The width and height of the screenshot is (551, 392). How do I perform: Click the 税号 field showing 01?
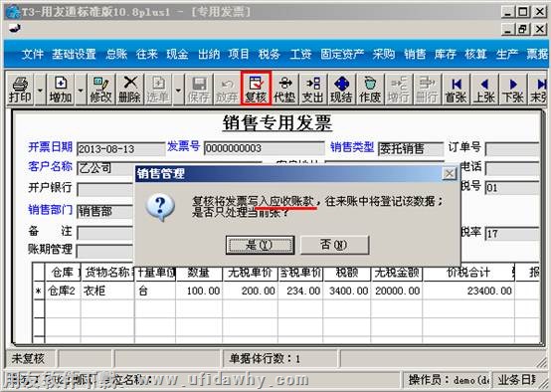click(512, 188)
